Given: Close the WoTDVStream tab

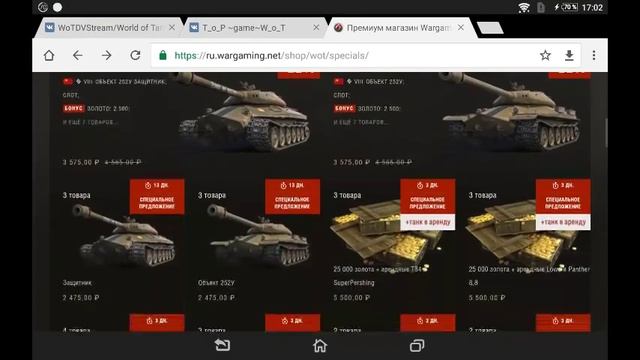Looking at the screenshot, I should coord(172,27).
